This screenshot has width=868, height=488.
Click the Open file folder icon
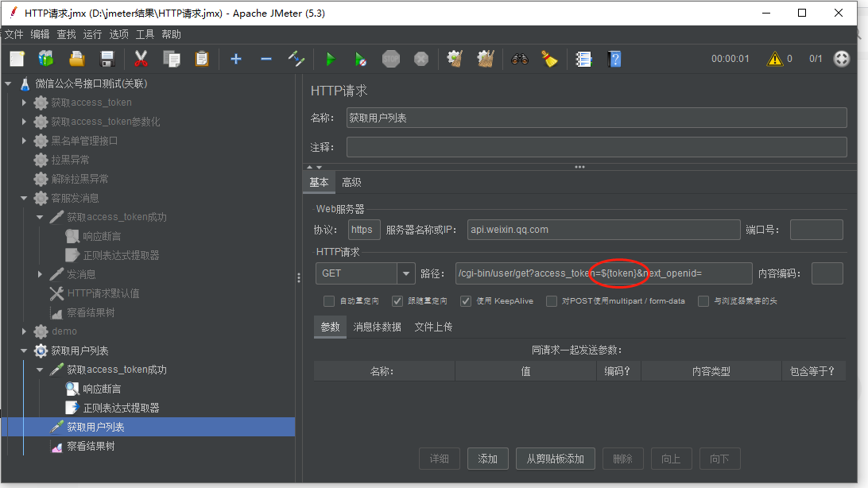click(77, 59)
